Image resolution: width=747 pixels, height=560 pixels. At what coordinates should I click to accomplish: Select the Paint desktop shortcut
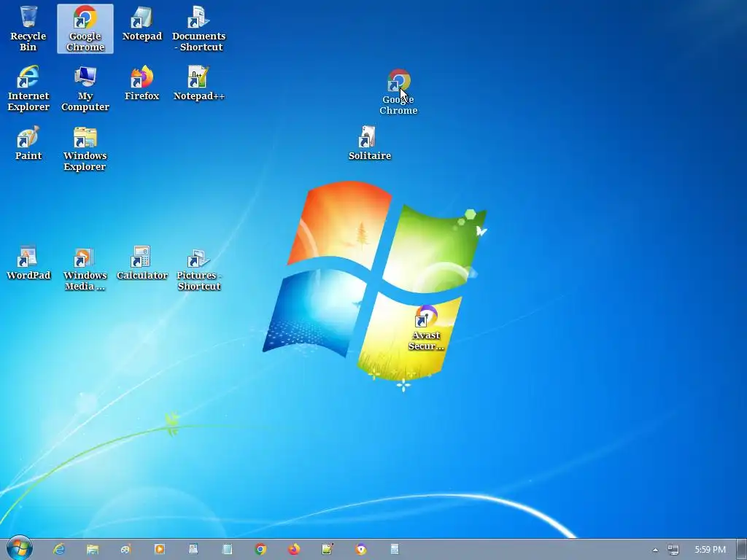click(28, 144)
